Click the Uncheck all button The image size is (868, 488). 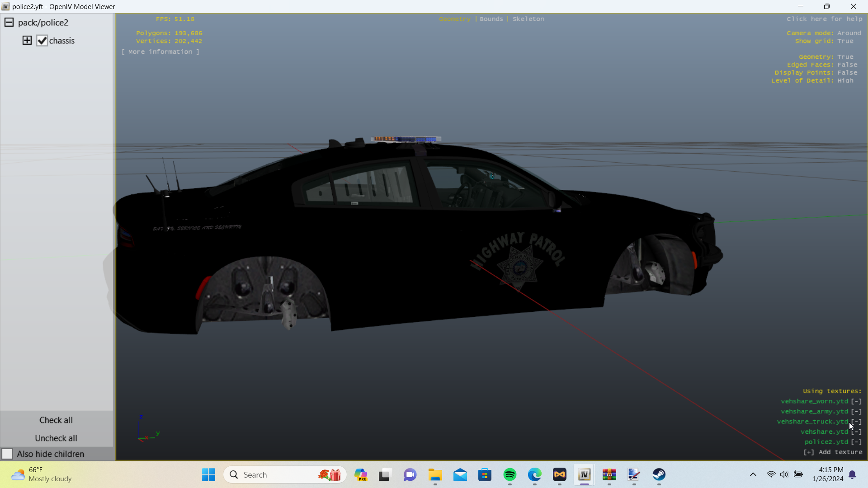[x=56, y=438]
